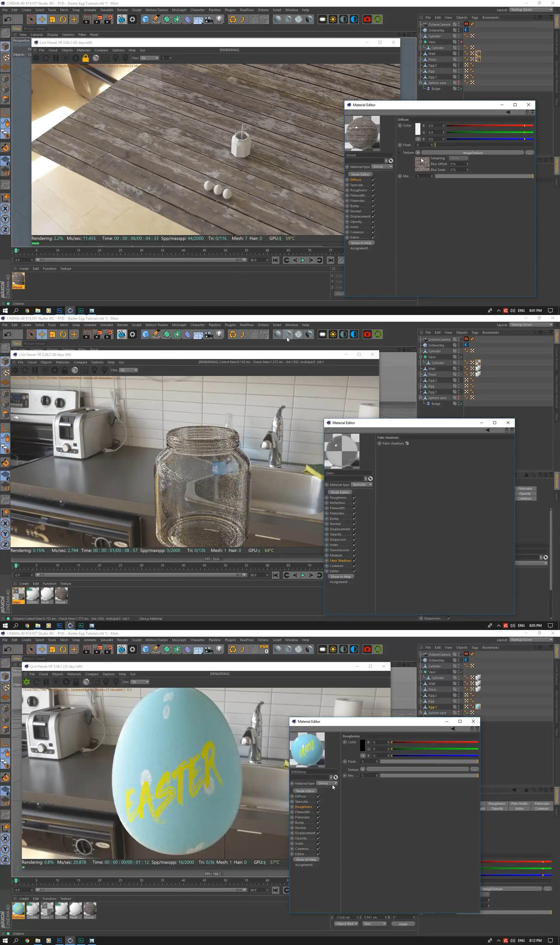Screen dimensions: 560x945
Task: Add a Cube primitive from the wood floor screenshot toolbar
Action: click(146, 19)
